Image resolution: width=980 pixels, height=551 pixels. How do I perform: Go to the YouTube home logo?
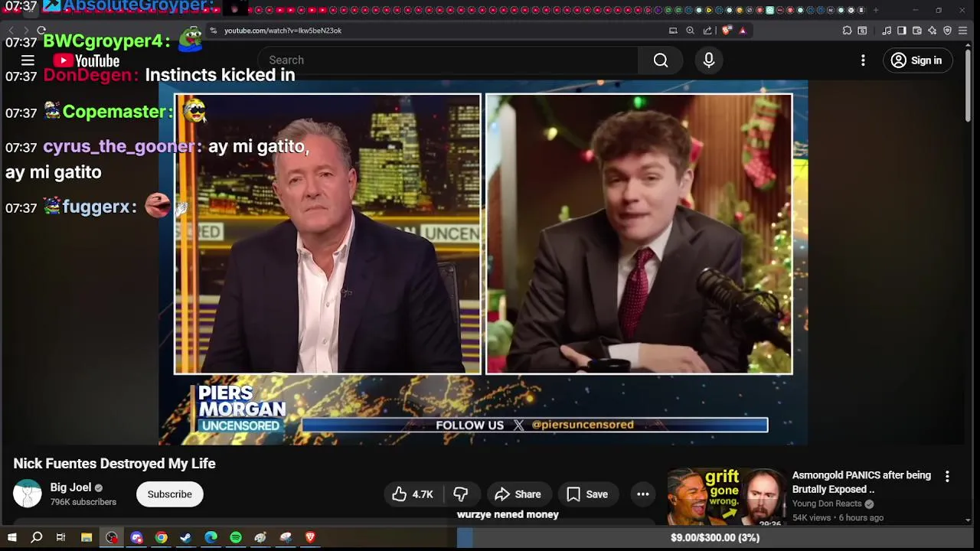[87, 60]
